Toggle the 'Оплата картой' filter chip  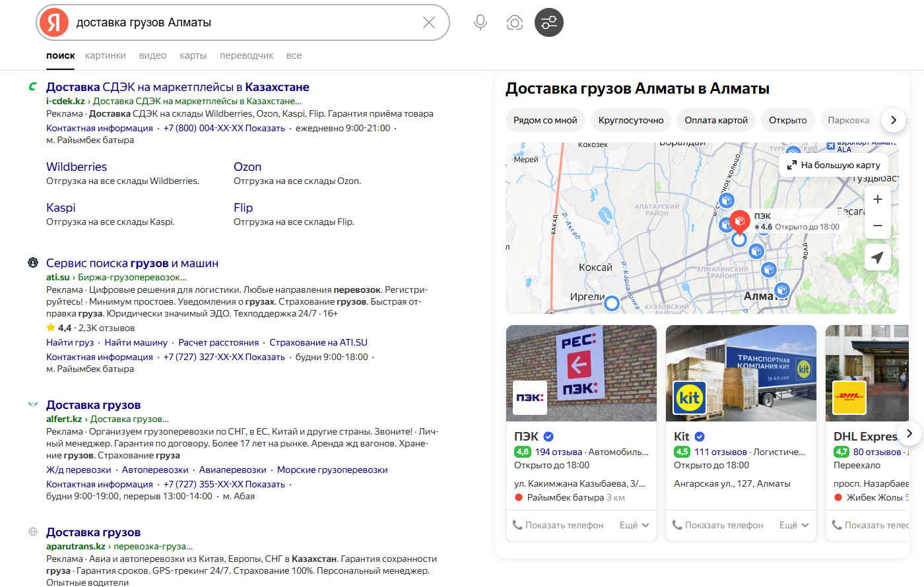[x=716, y=120]
